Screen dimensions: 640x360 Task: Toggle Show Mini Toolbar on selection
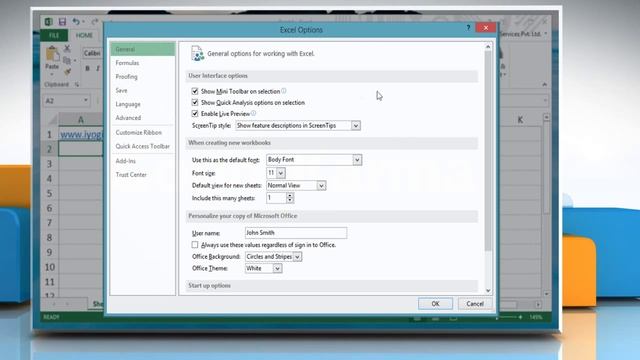[x=195, y=91]
